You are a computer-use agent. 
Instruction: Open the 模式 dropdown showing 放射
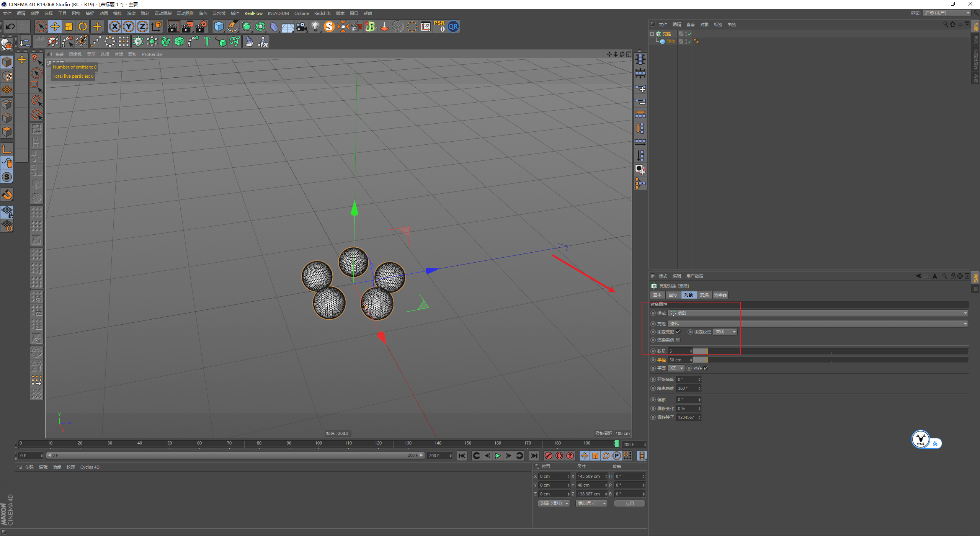click(x=818, y=313)
